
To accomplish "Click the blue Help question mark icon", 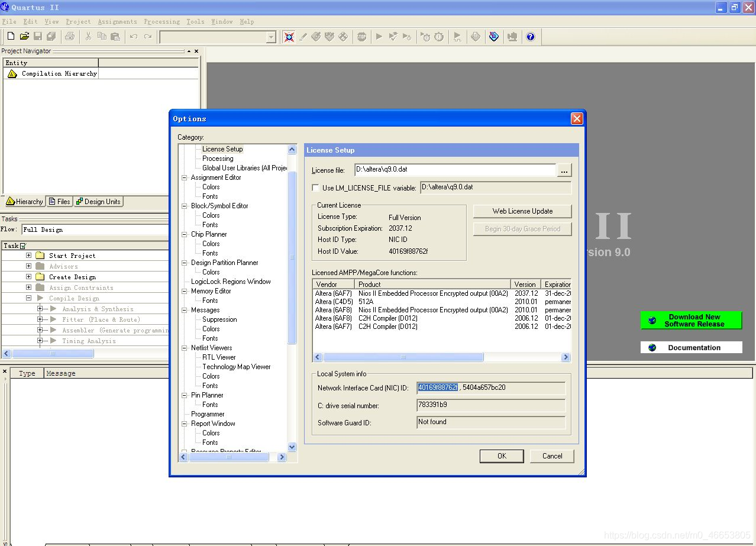I will click(x=531, y=37).
